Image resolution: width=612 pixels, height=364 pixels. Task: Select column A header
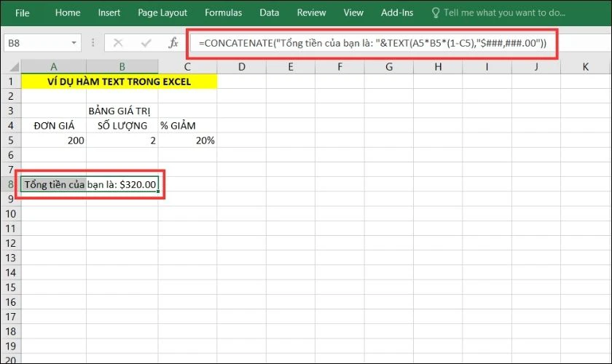click(x=54, y=67)
